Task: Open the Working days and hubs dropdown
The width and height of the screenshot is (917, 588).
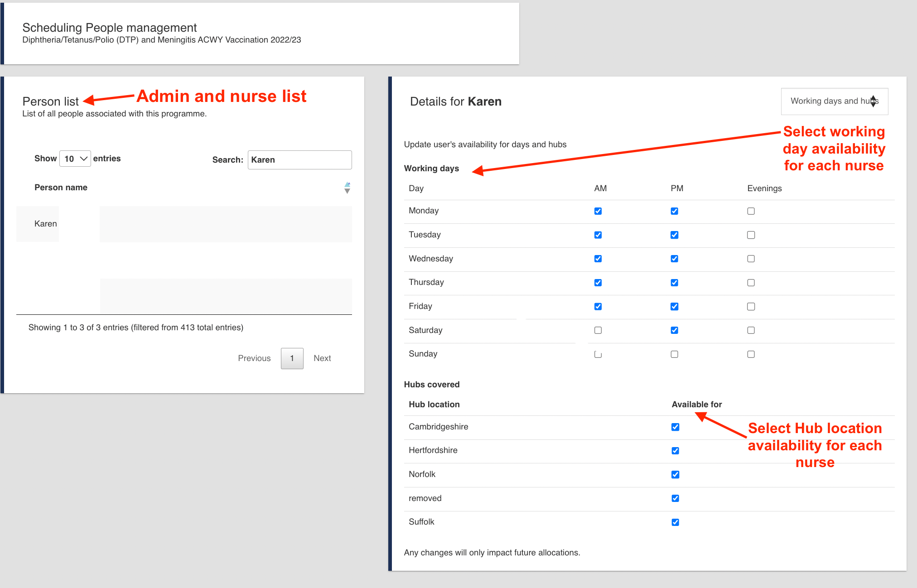Action: (834, 101)
